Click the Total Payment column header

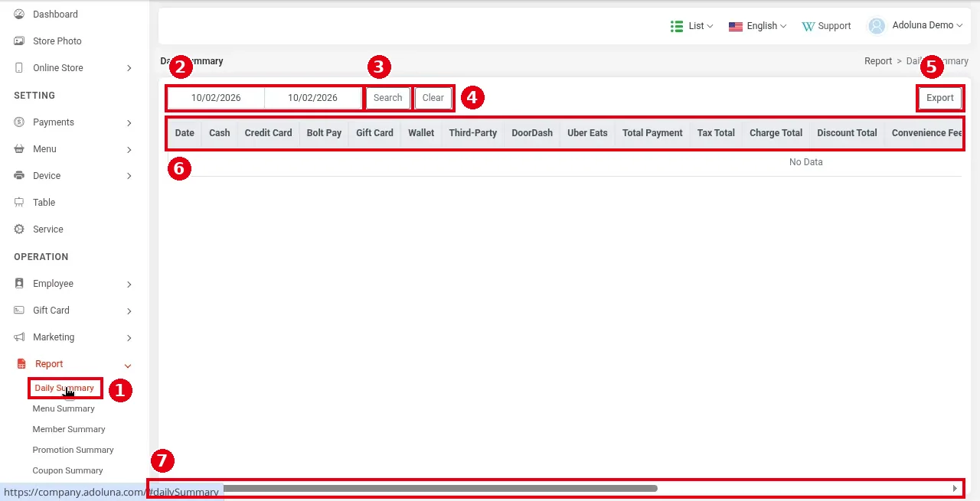point(652,133)
